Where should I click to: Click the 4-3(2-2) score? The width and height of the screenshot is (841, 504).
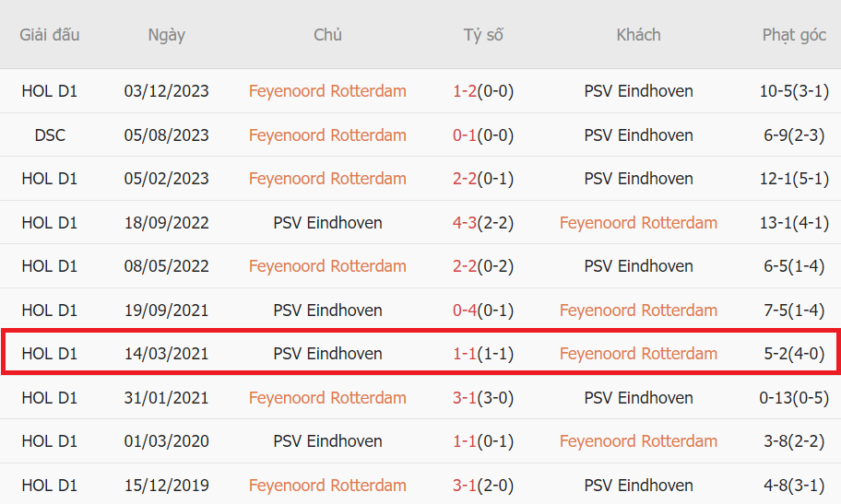click(483, 223)
